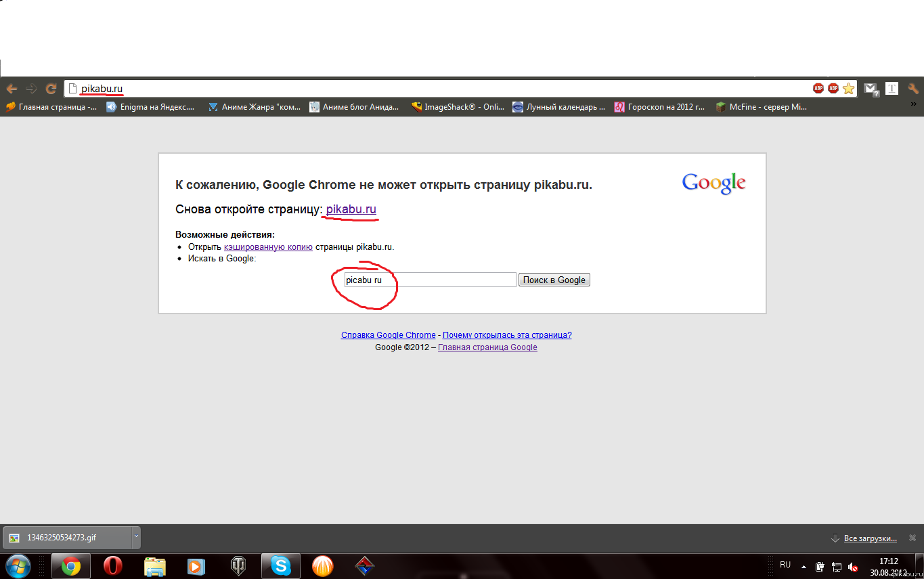Open the media player taskbar icon
The image size is (924, 579).
tap(196, 566)
